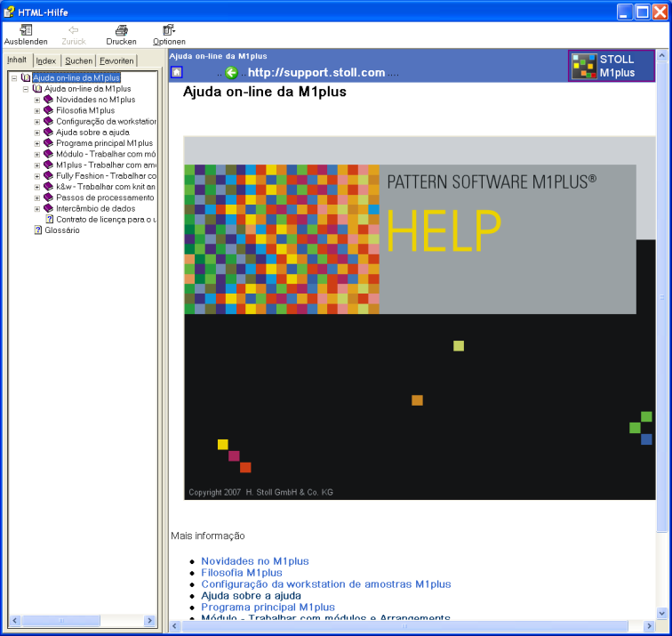
Task: Open the Optionen toolbar menu
Action: pos(169,30)
